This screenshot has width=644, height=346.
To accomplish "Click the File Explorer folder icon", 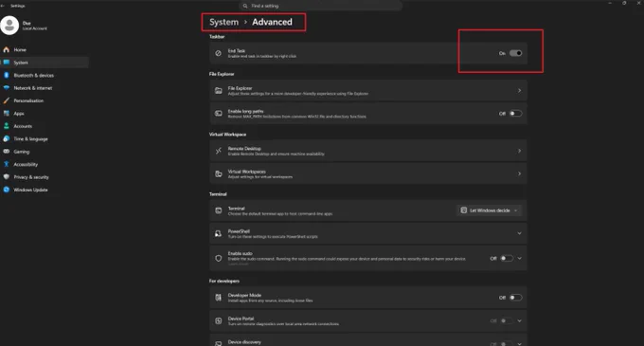I will coord(219,90).
